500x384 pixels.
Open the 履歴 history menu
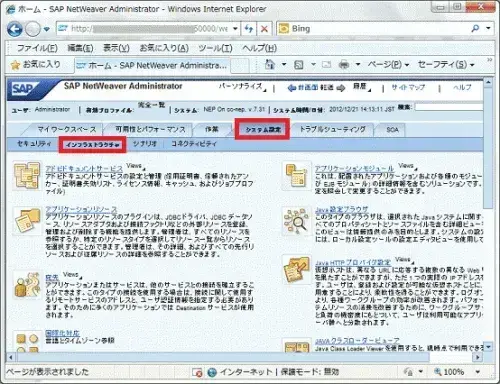tap(361, 87)
